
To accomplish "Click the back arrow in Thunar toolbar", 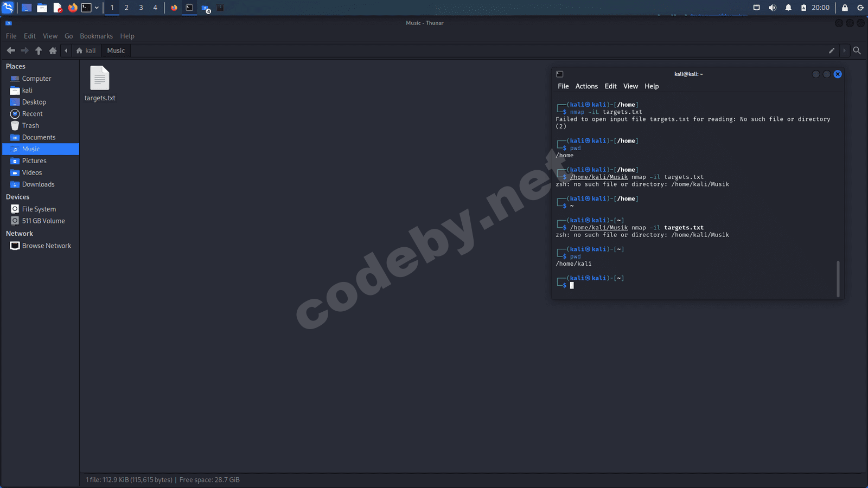I will tap(11, 50).
